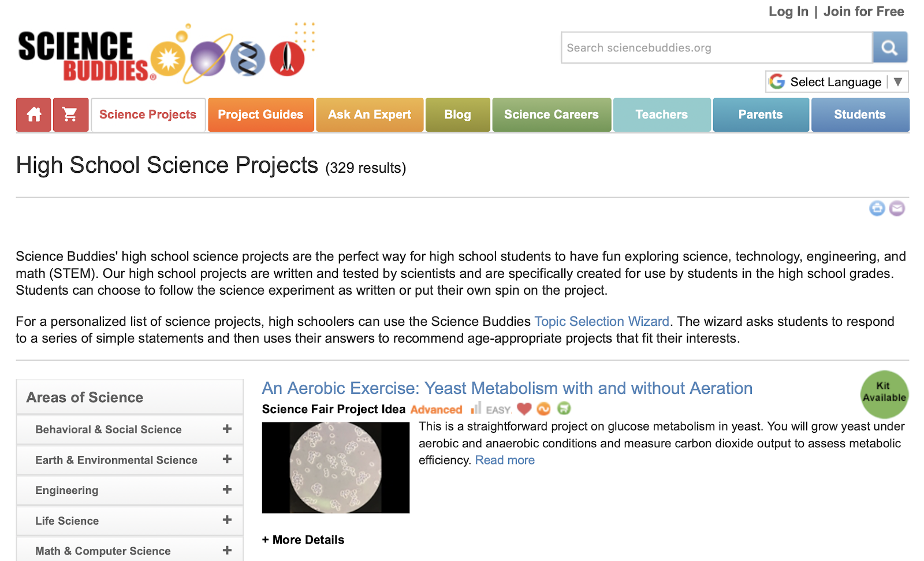This screenshot has width=924, height=561.
Task: Open the Blog tab
Action: click(x=457, y=115)
